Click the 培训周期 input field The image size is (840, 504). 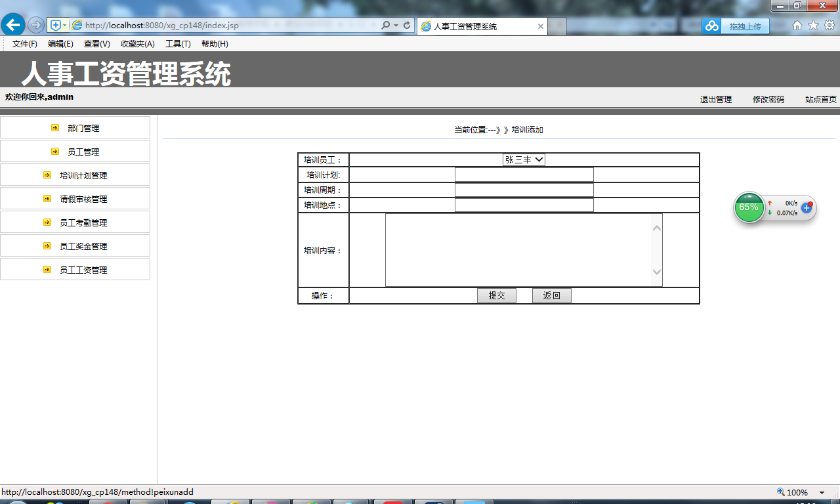point(524,190)
